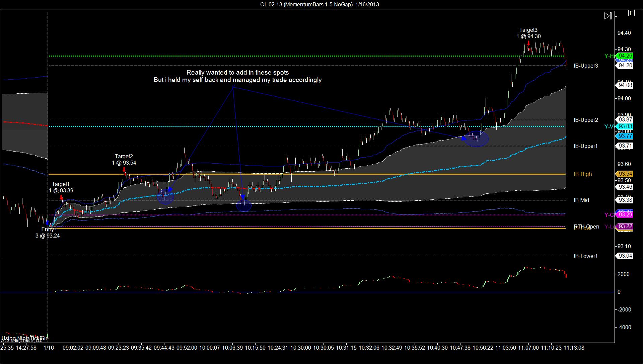
Task: Click the white 93.87 price marker
Action: [625, 119]
